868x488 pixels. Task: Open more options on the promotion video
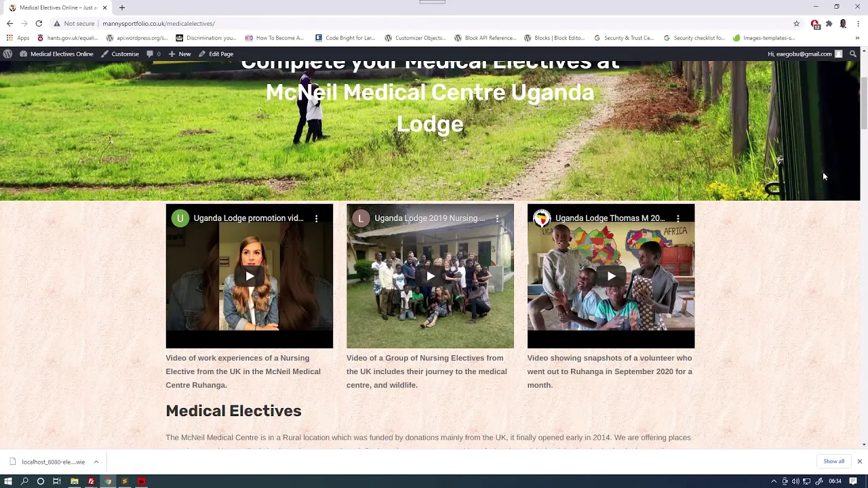[x=316, y=218]
